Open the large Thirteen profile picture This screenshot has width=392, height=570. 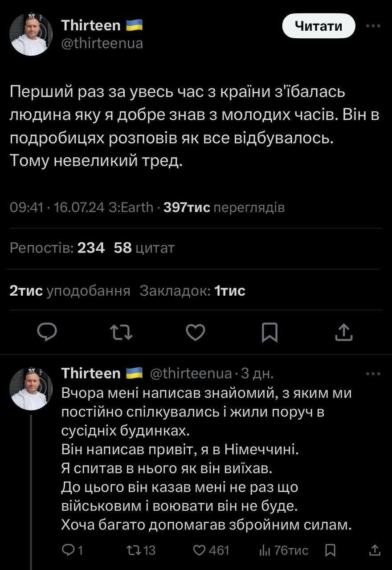coord(31,34)
